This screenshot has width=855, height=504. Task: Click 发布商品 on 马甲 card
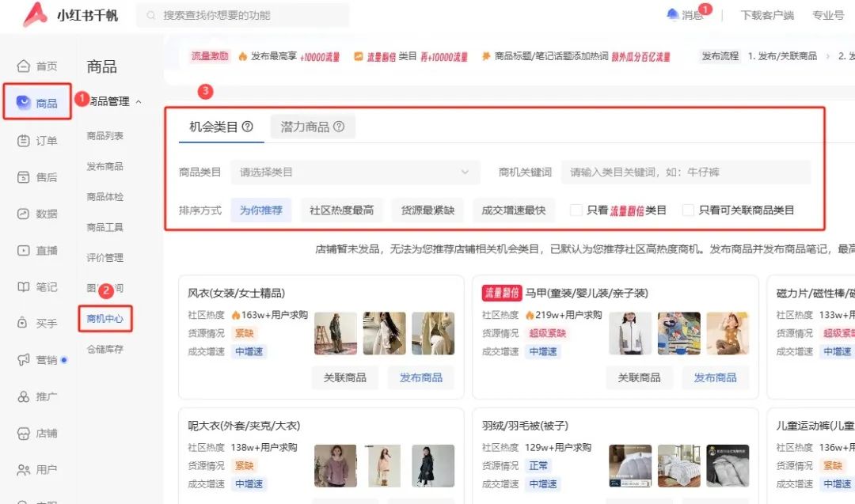click(x=715, y=377)
